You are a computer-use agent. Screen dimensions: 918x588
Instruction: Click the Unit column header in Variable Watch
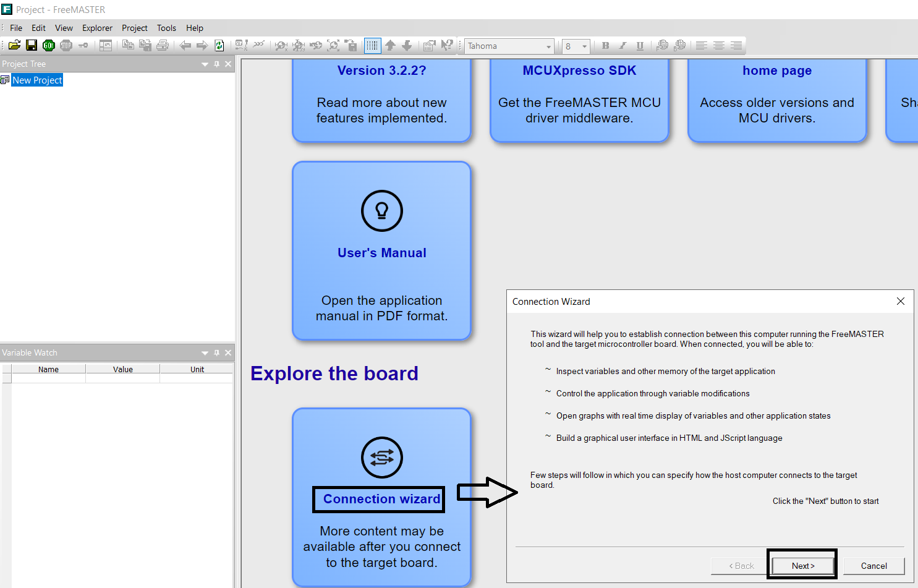click(x=197, y=369)
